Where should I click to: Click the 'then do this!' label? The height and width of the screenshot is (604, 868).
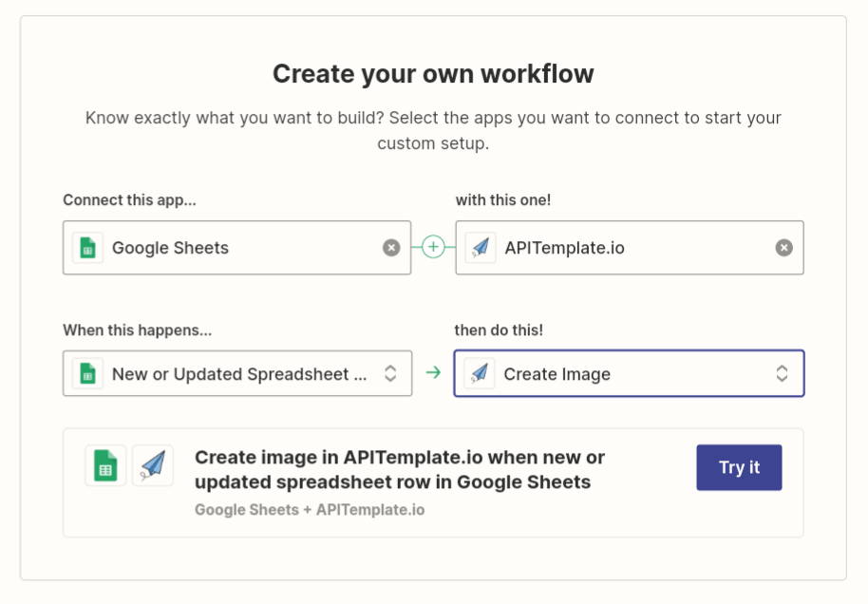(499, 330)
